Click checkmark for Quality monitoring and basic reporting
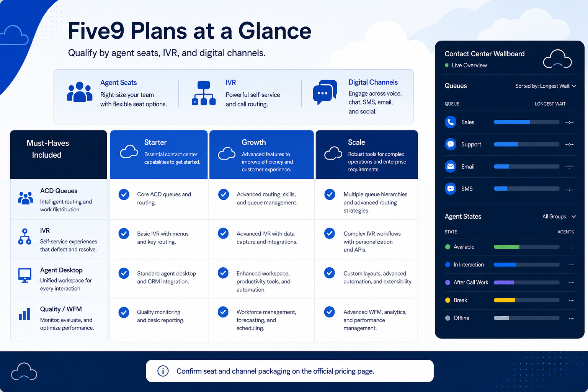Image resolution: width=588 pixels, height=392 pixels. (124, 312)
